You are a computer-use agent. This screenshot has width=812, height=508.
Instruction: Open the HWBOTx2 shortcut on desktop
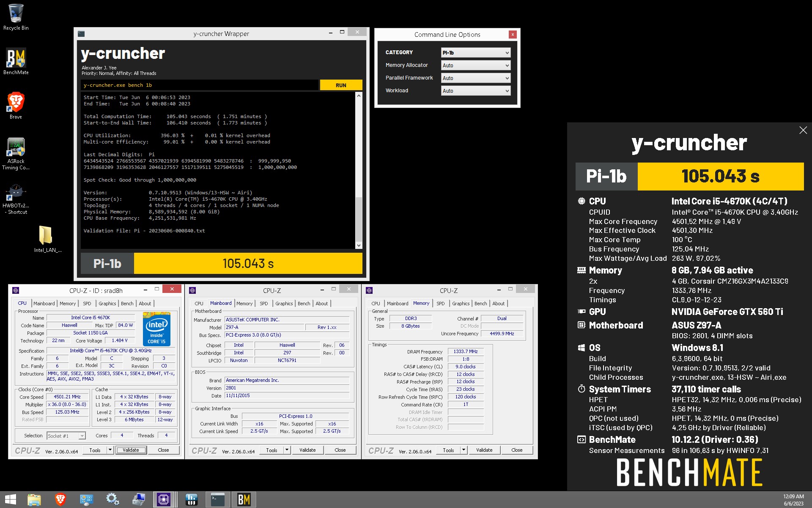(16, 199)
